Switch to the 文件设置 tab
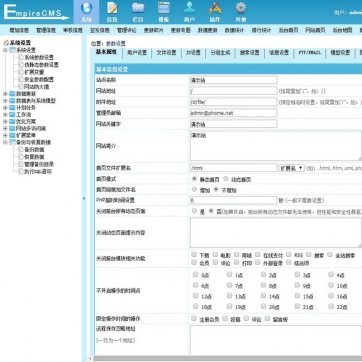Viewport: 362px width, 362px height. tap(166, 53)
